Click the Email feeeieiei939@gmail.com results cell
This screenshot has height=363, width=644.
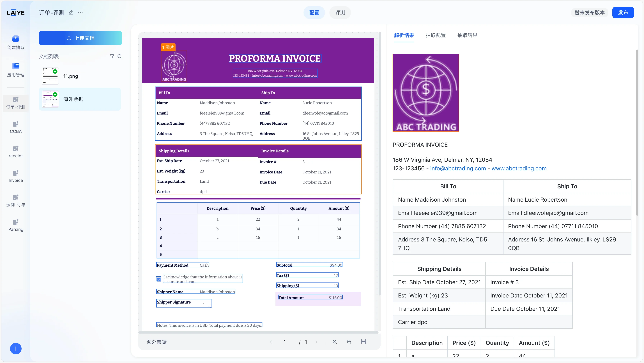click(x=448, y=213)
